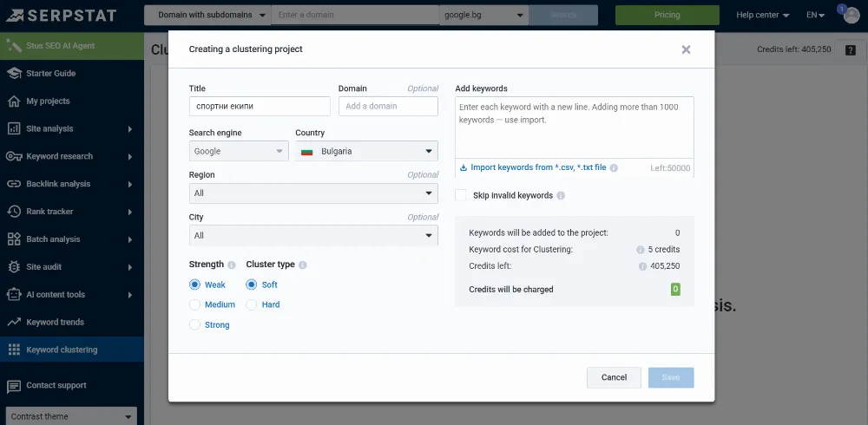Open the google.bg database dropdown
Screen dimensions: 868x425
pyautogui.click(x=483, y=15)
